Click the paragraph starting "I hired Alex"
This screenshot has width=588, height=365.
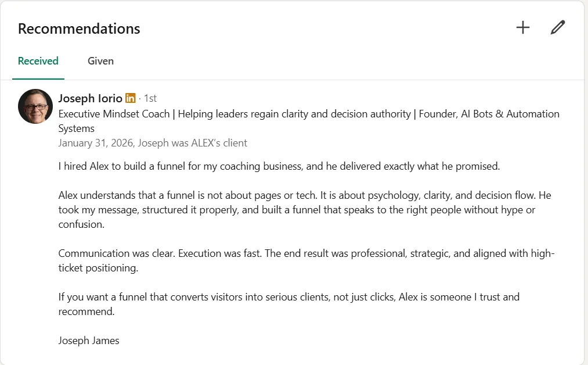click(279, 166)
